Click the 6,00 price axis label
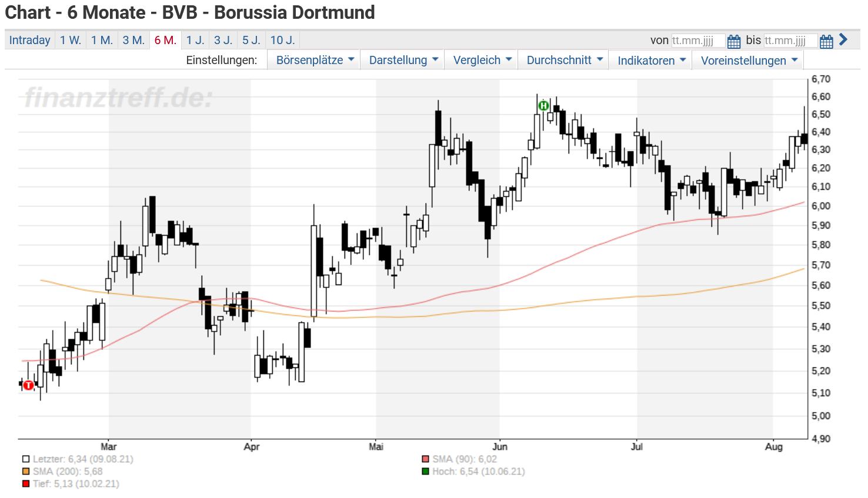The width and height of the screenshot is (868, 498). pyautogui.click(x=821, y=206)
